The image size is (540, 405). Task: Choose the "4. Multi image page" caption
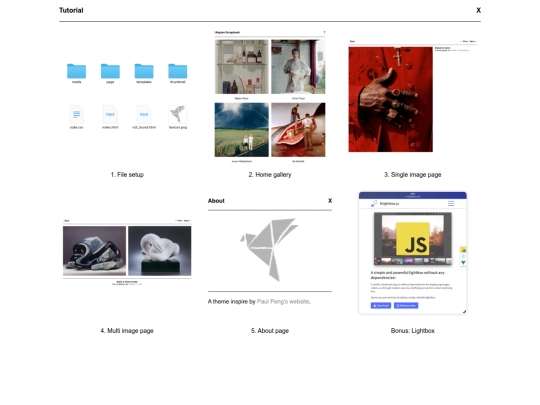click(x=127, y=331)
